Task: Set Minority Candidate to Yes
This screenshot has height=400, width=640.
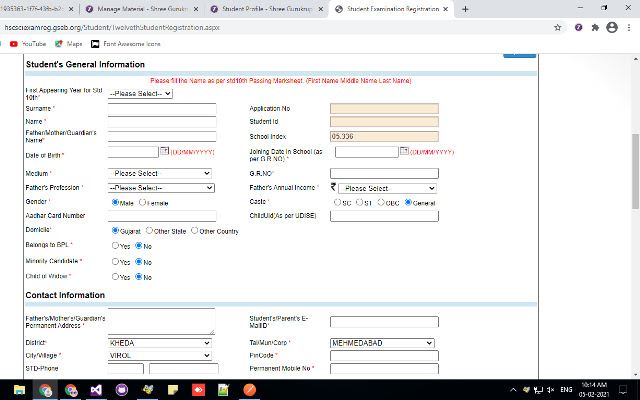Action: point(115,262)
